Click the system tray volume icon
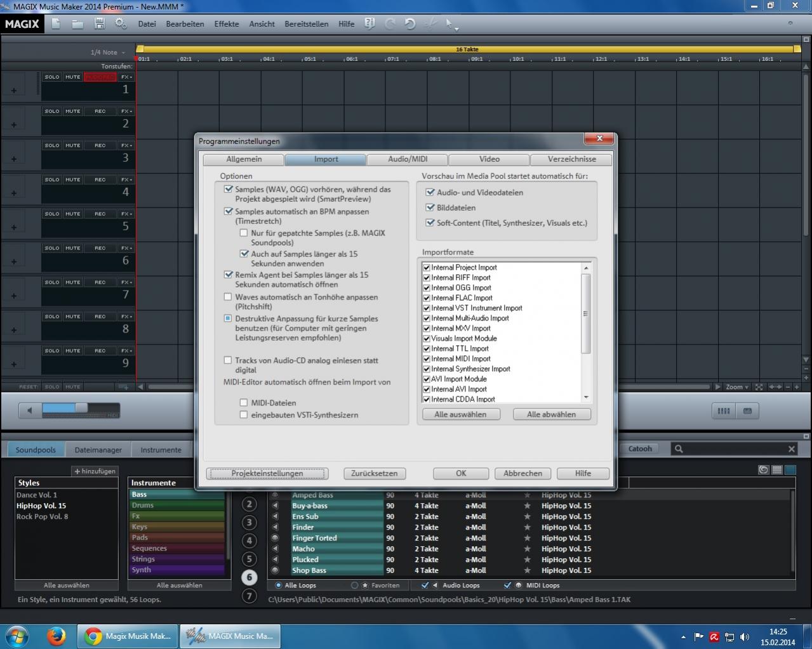 pyautogui.click(x=744, y=636)
